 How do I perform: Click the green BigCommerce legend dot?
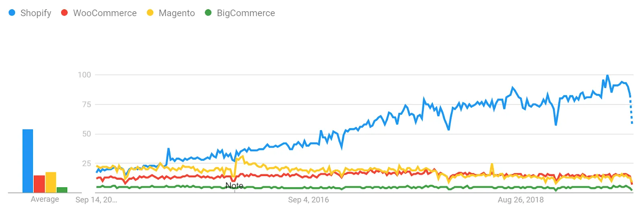pyautogui.click(x=208, y=13)
